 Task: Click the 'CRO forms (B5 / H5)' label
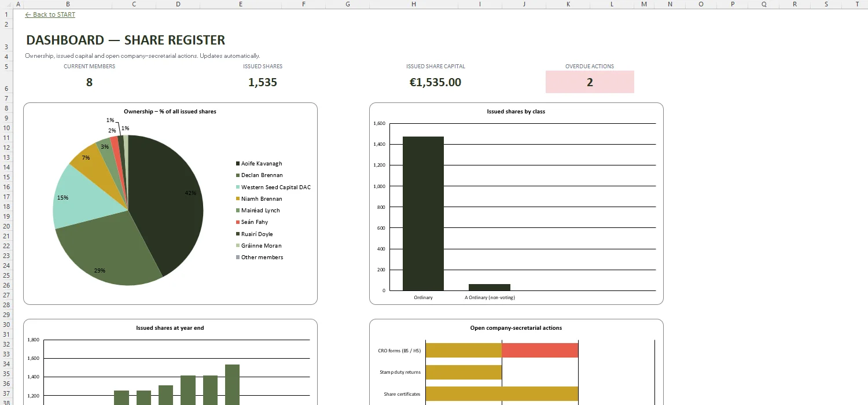[399, 351]
